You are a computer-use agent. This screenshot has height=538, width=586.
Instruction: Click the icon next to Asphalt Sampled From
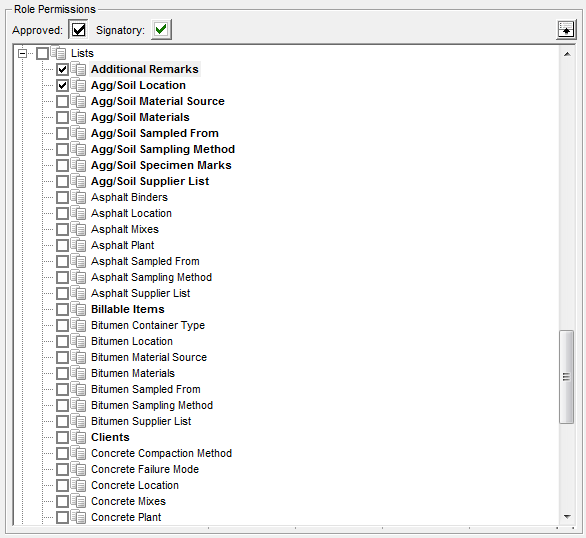pyautogui.click(x=78, y=261)
